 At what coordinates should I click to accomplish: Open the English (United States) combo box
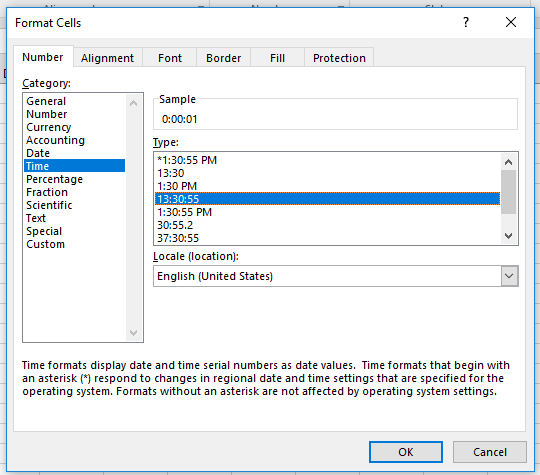336,276
